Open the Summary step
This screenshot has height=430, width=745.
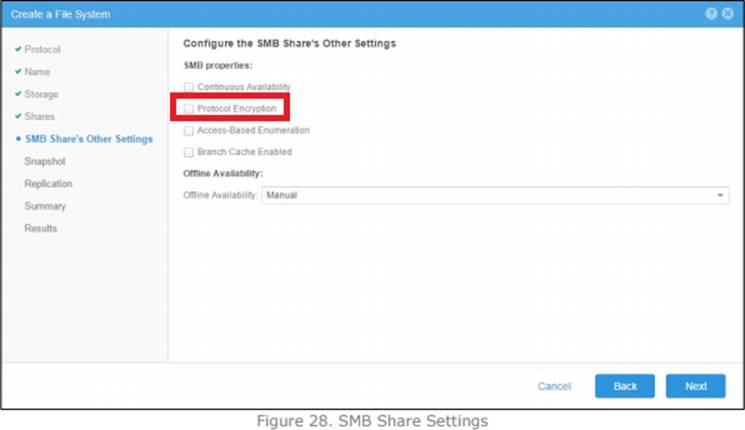point(45,206)
